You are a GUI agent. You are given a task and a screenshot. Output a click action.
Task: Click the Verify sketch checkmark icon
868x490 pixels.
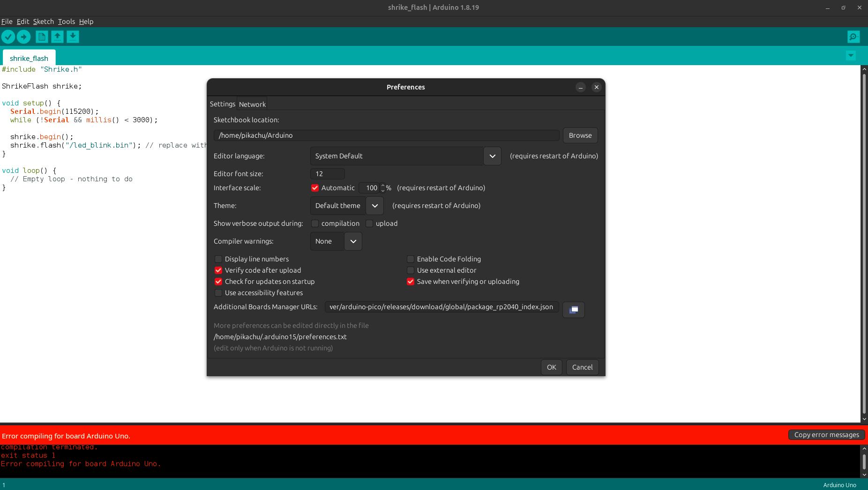8,37
